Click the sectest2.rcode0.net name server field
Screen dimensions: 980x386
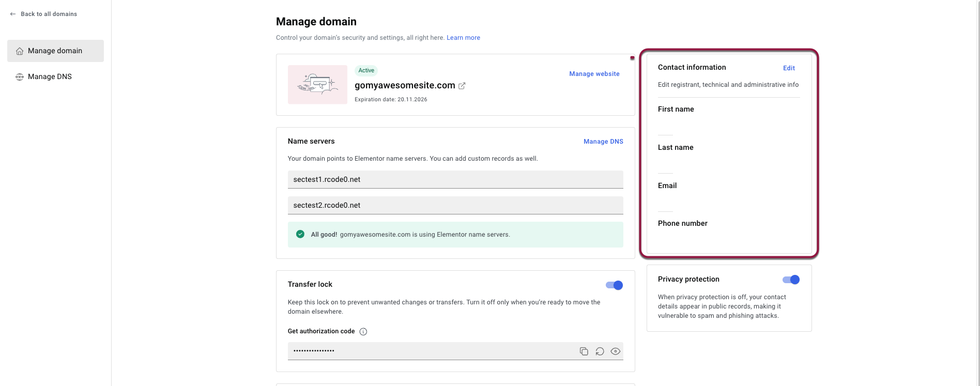coord(455,206)
